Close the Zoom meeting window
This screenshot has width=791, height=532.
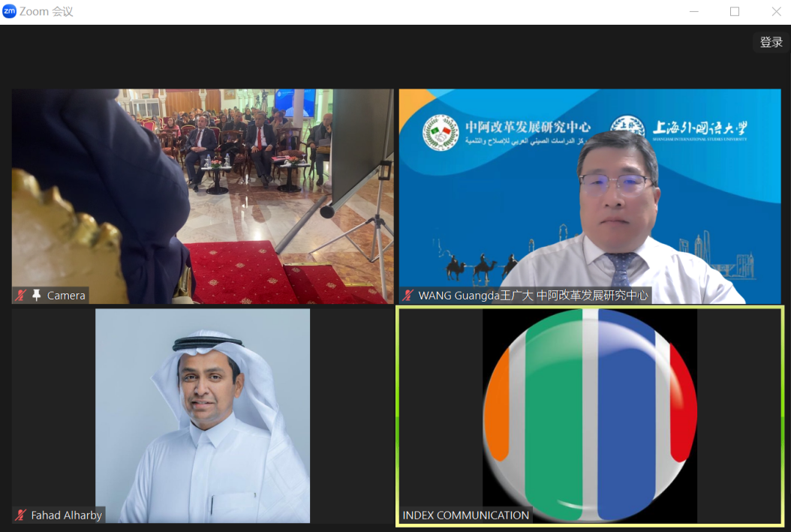coord(776,12)
